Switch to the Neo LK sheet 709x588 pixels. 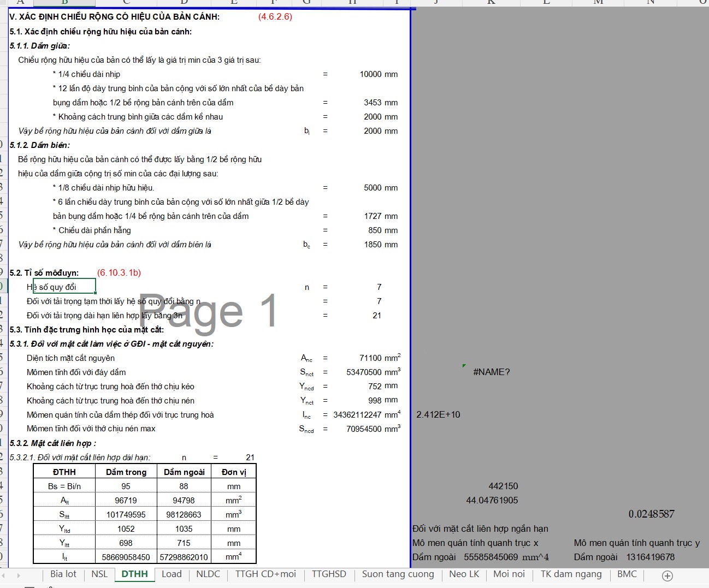point(464,574)
